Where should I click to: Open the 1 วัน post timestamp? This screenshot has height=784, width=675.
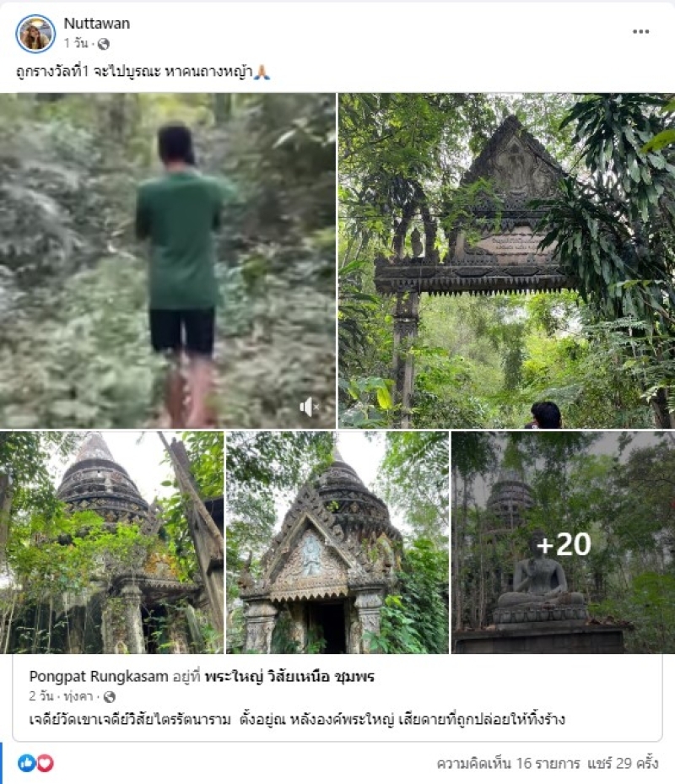75,44
